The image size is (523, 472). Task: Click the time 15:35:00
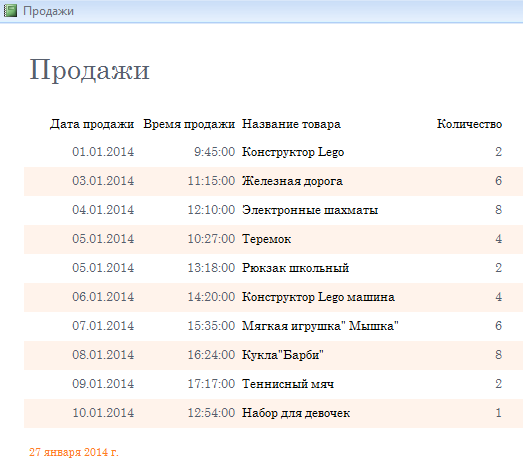211,326
